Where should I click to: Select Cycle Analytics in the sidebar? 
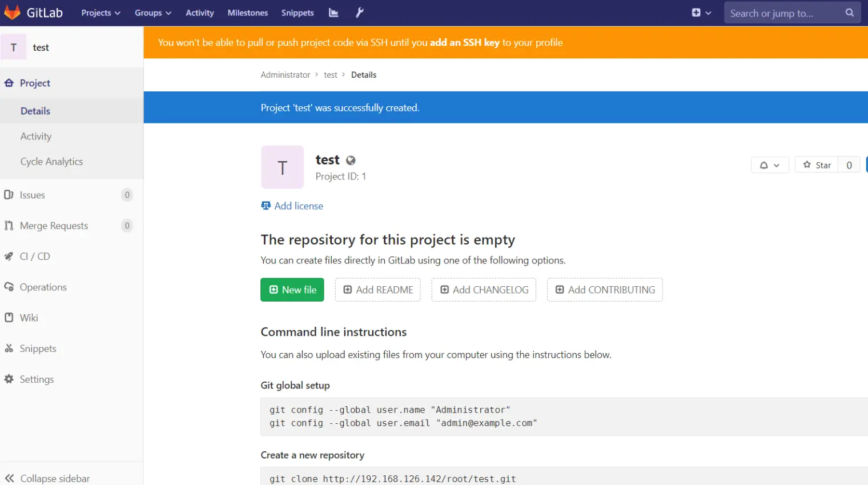point(51,162)
